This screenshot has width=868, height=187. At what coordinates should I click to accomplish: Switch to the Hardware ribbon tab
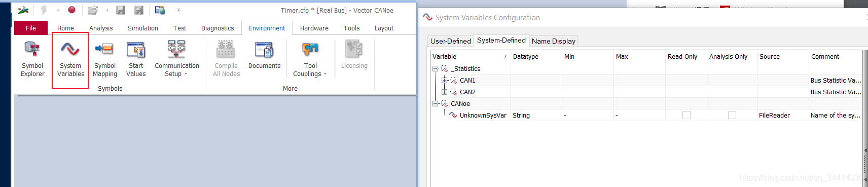click(x=314, y=28)
